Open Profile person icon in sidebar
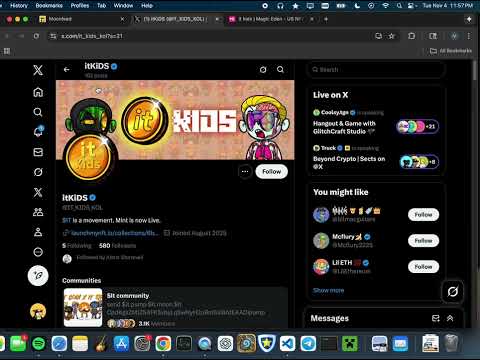The image size is (480, 360). [x=38, y=232]
